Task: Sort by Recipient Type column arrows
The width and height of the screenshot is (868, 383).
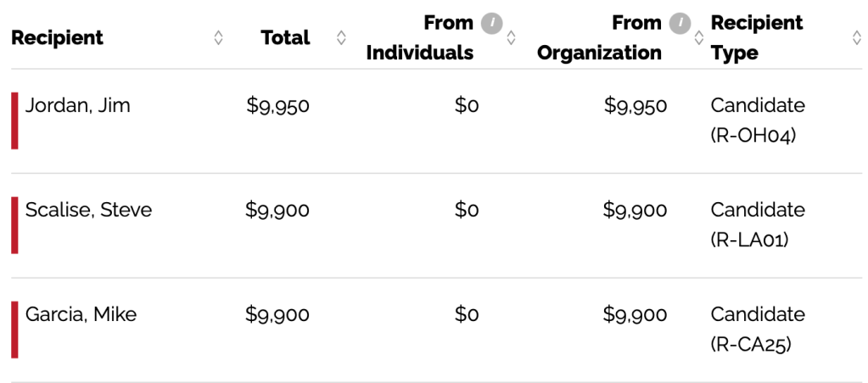Action: coord(856,37)
